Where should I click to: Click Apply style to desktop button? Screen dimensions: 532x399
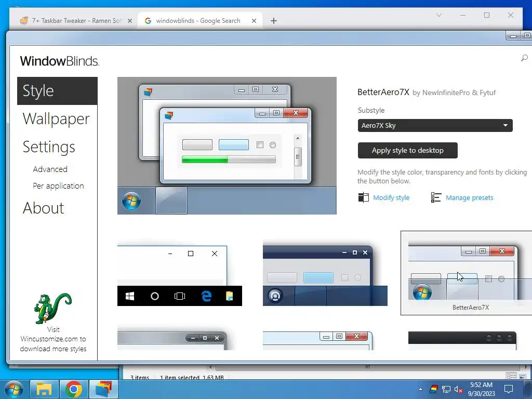click(407, 150)
